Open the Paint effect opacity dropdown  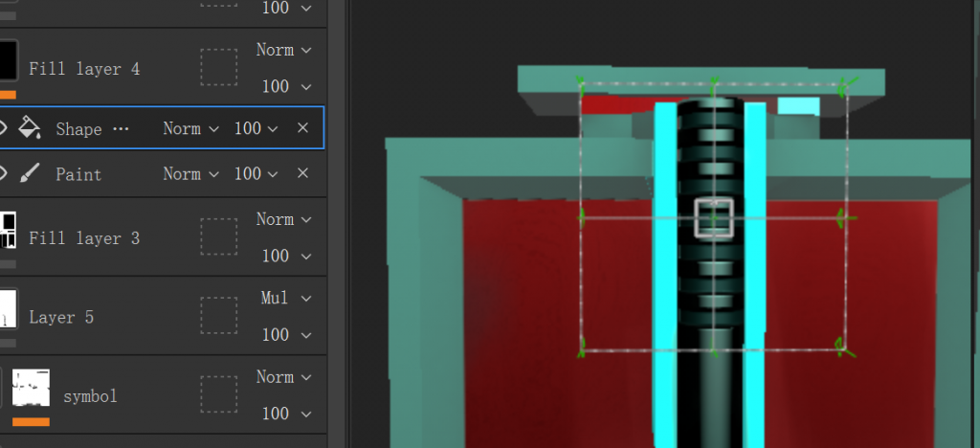[x=256, y=173]
